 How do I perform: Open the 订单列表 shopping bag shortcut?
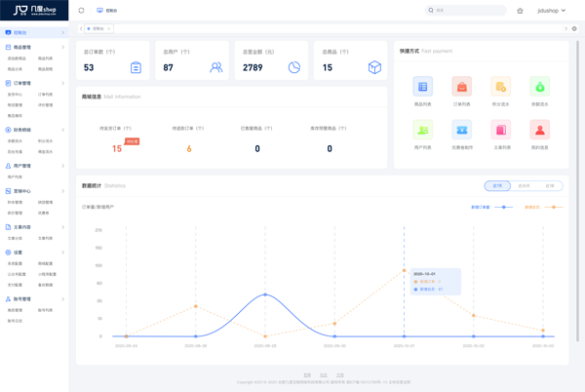pyautogui.click(x=461, y=87)
